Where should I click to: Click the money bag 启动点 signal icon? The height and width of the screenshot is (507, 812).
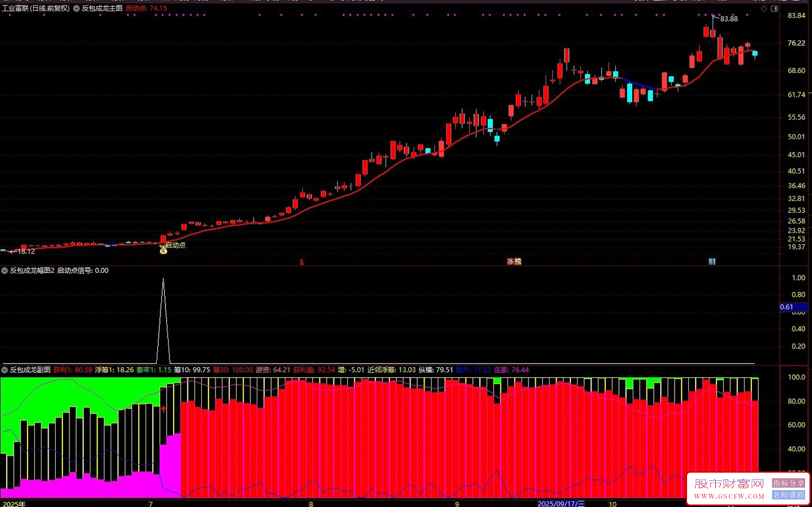[x=163, y=249]
